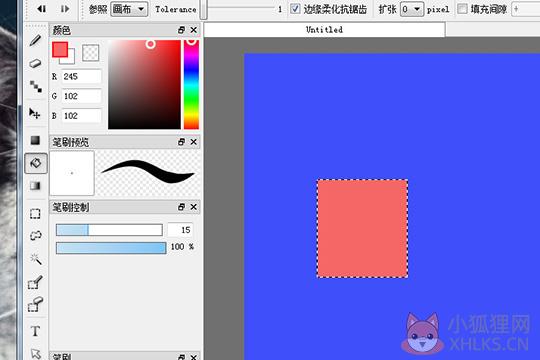This screenshot has height=360, width=540.
Task: Float the 笔刷控制 brush control panel
Action: click(x=181, y=207)
